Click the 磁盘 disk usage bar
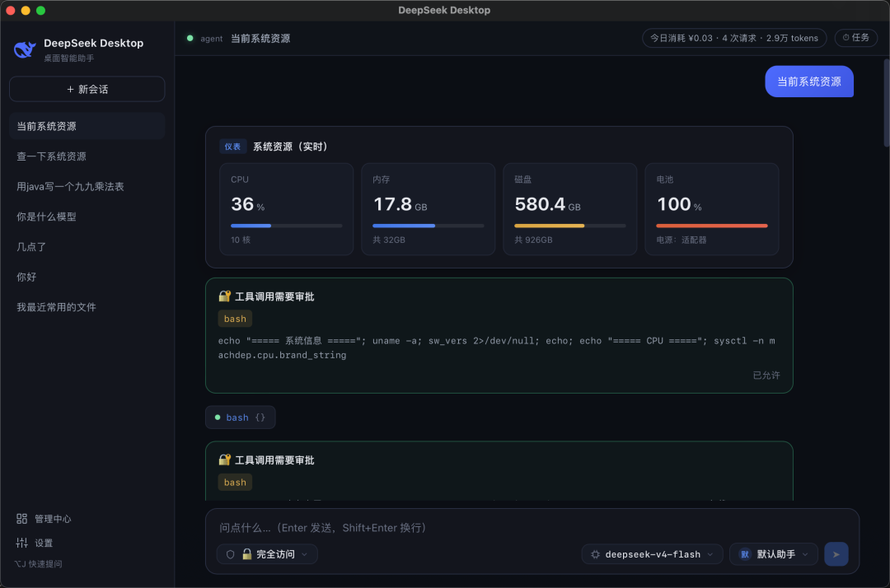Image resolution: width=890 pixels, height=588 pixels. coord(570,226)
